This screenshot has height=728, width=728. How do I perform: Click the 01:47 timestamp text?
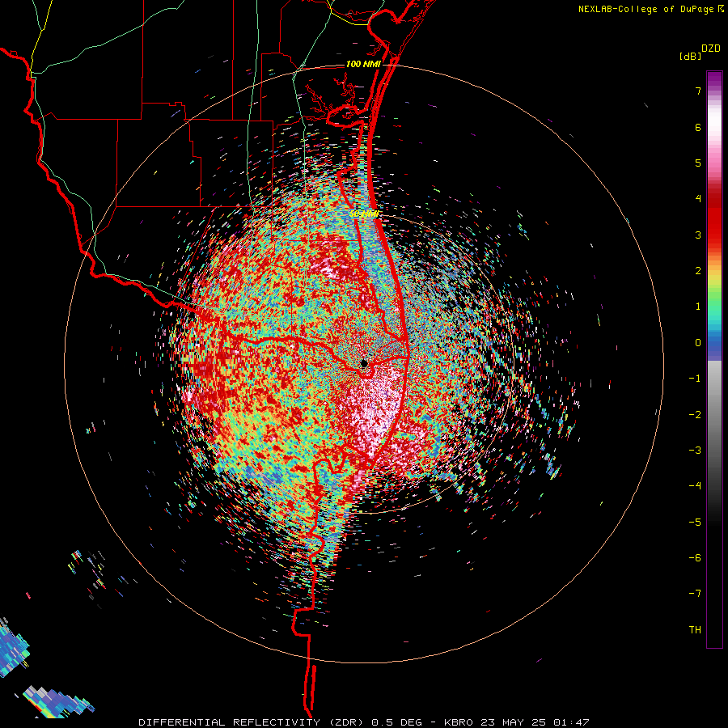(571, 722)
